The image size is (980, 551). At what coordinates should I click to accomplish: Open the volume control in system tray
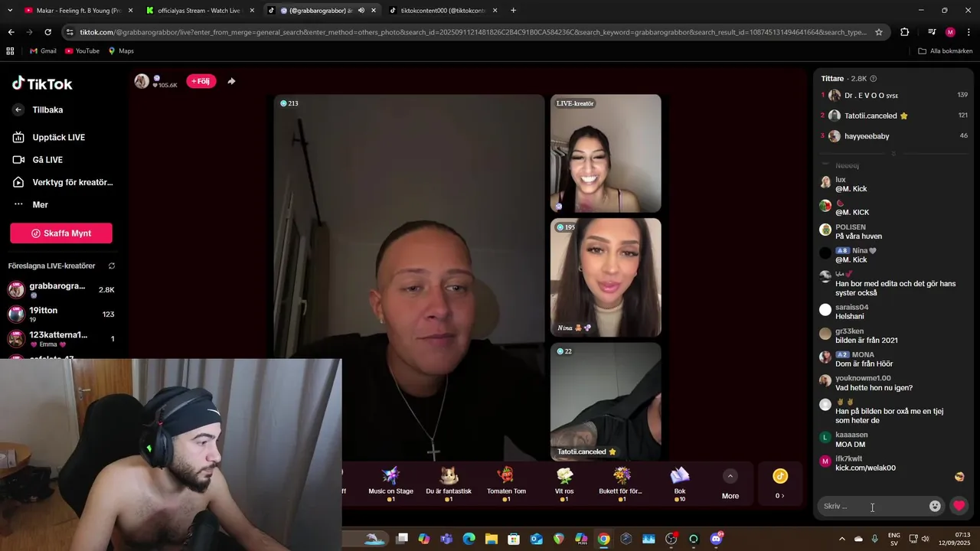[925, 539]
